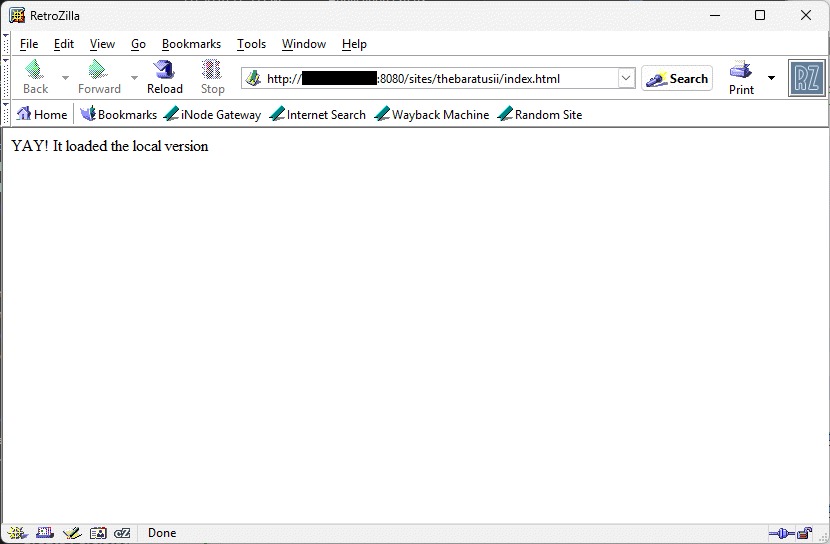Viewport: 830px width, 544px height.
Task: Open Address Book icon in status bar
Action: pyautogui.click(x=98, y=533)
